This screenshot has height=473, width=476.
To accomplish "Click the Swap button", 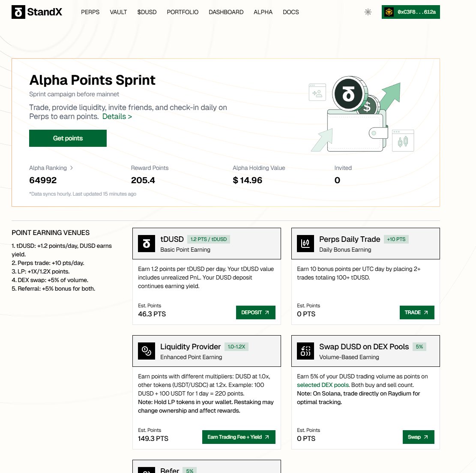I will (x=418, y=437).
